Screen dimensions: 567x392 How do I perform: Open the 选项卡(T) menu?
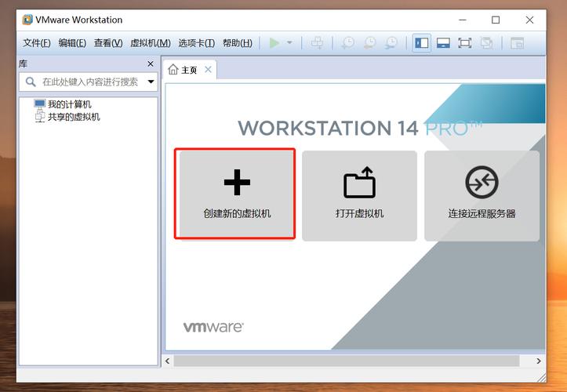[x=196, y=43]
